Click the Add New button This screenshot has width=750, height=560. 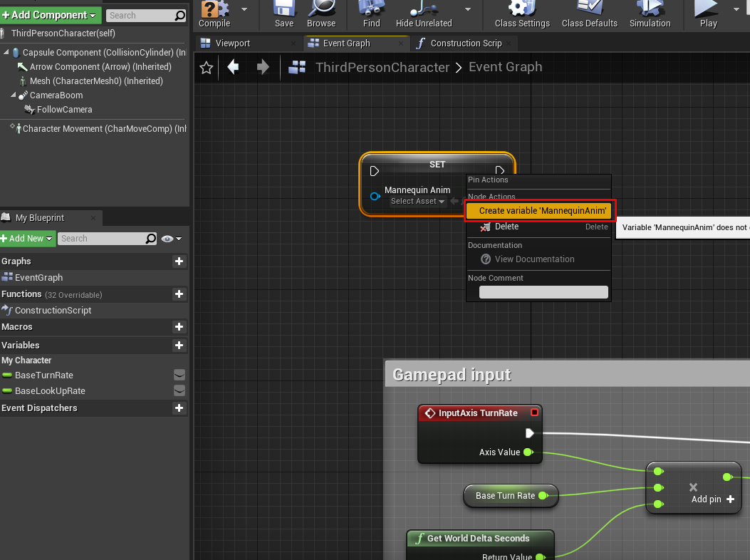click(28, 239)
